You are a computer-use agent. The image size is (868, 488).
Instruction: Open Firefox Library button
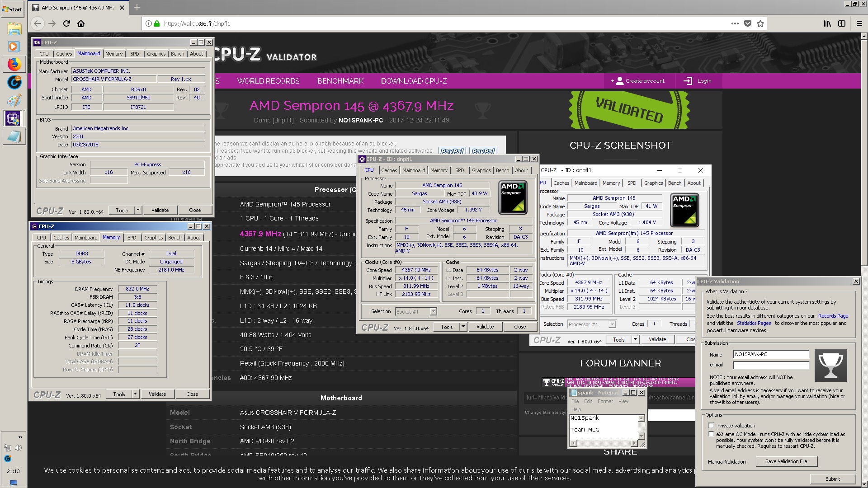(827, 23)
